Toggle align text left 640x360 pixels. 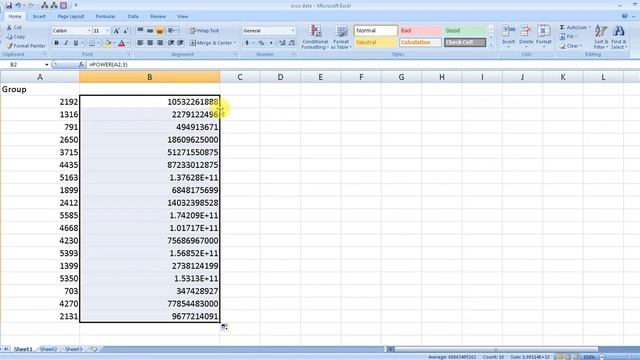[140, 43]
